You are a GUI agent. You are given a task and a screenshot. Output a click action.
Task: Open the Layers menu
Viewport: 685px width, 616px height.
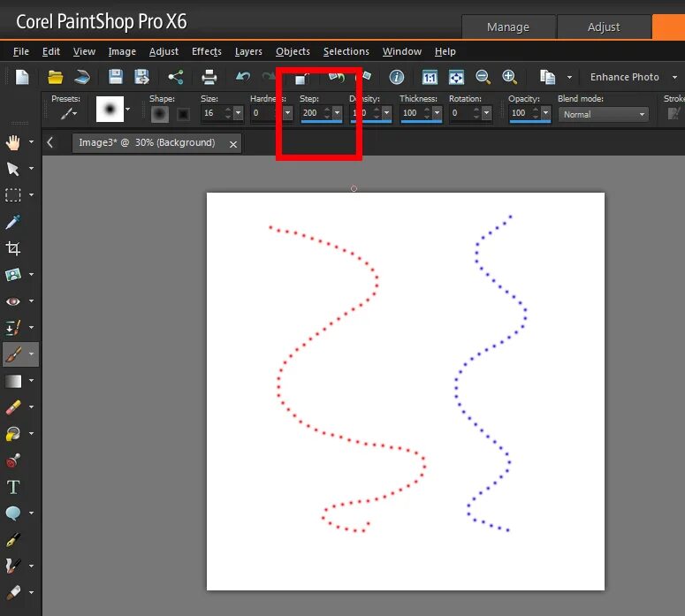[x=248, y=51]
